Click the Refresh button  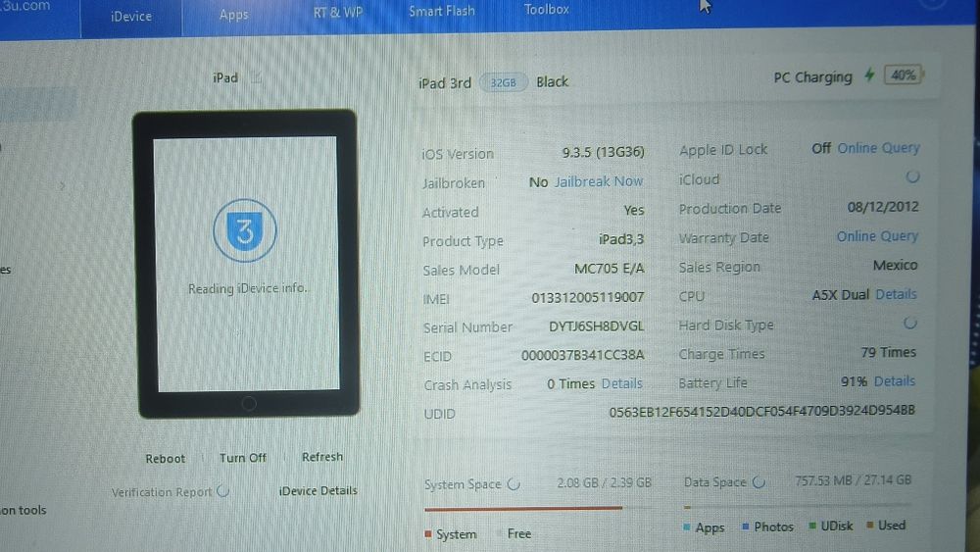click(x=321, y=456)
